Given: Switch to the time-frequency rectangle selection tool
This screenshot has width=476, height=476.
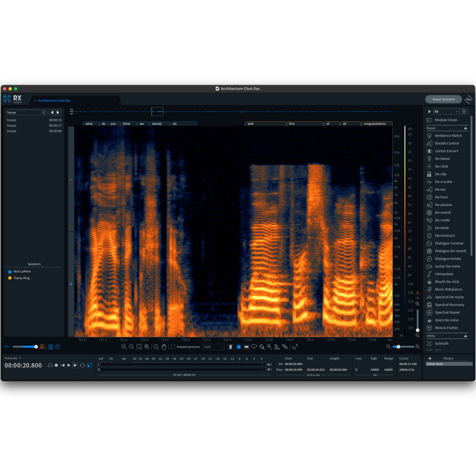Looking at the screenshot, I should coord(238,347).
